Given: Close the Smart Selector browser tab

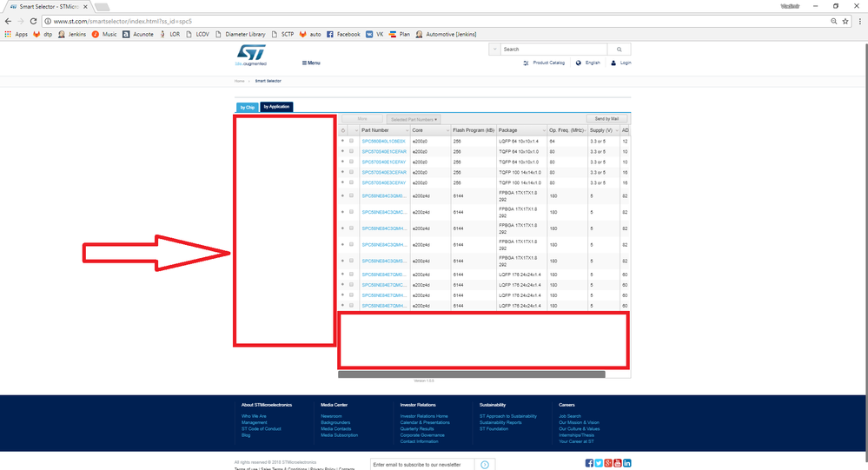Looking at the screenshot, I should point(85,7).
